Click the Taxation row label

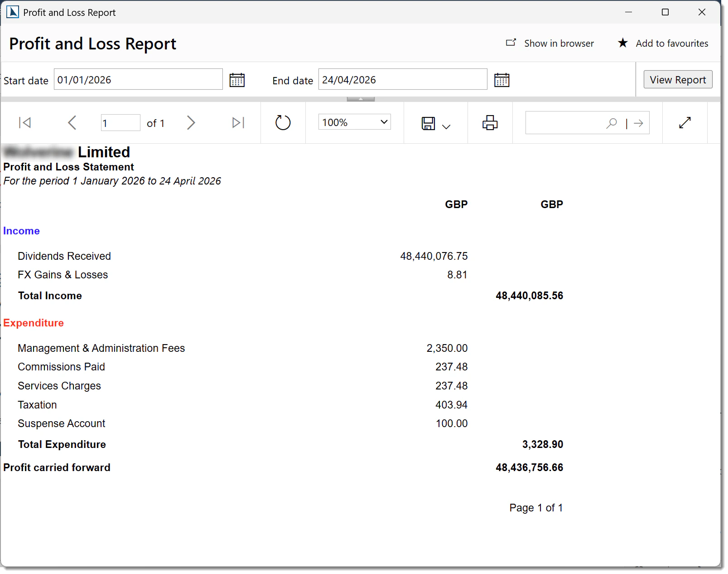click(x=37, y=405)
